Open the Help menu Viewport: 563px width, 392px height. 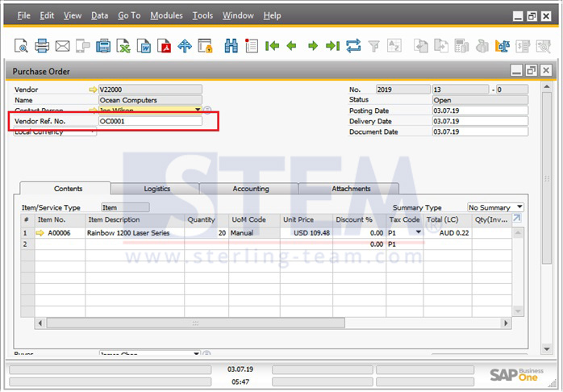(x=272, y=15)
